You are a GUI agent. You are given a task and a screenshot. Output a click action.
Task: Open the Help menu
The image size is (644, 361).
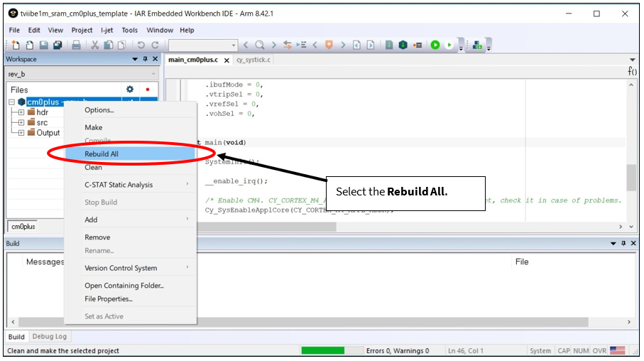tap(187, 30)
